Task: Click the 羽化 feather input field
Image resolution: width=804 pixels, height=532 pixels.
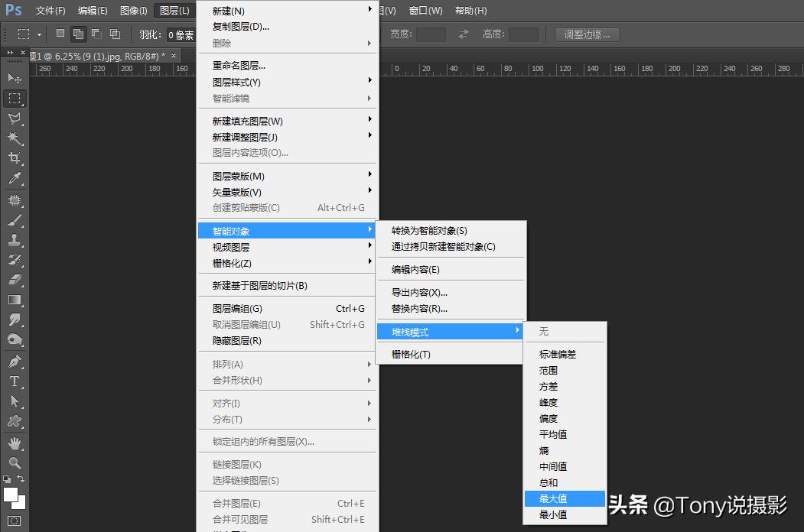Action: [x=182, y=34]
